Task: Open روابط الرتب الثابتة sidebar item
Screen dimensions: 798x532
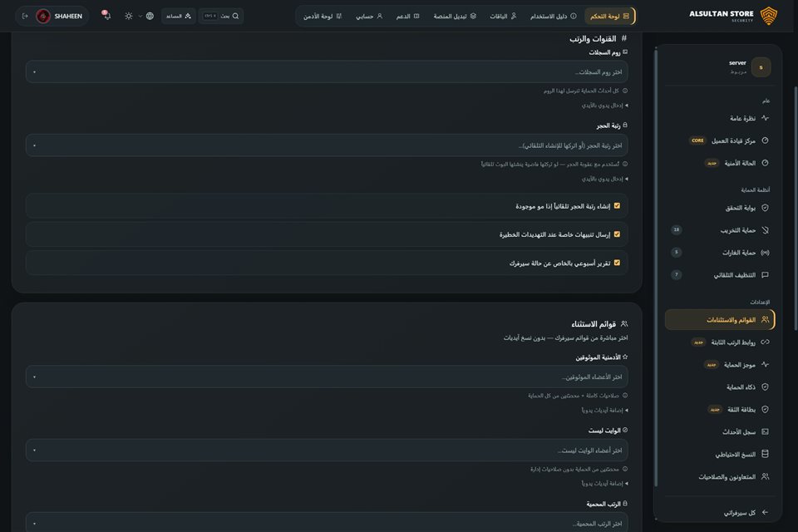Action: pyautogui.click(x=719, y=342)
